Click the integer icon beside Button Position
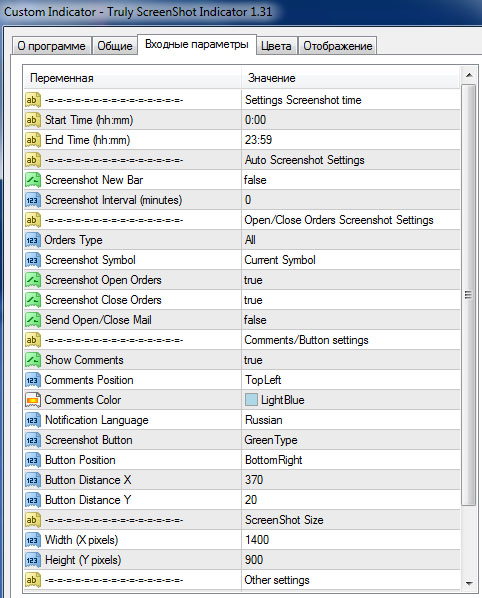Viewport: 482px width, 598px height. click(x=32, y=460)
